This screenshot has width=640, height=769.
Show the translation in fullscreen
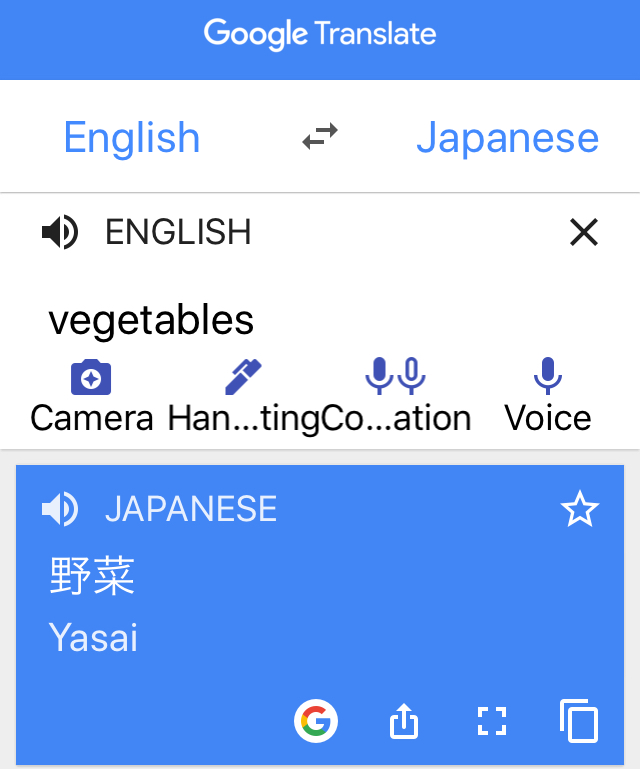(x=492, y=721)
